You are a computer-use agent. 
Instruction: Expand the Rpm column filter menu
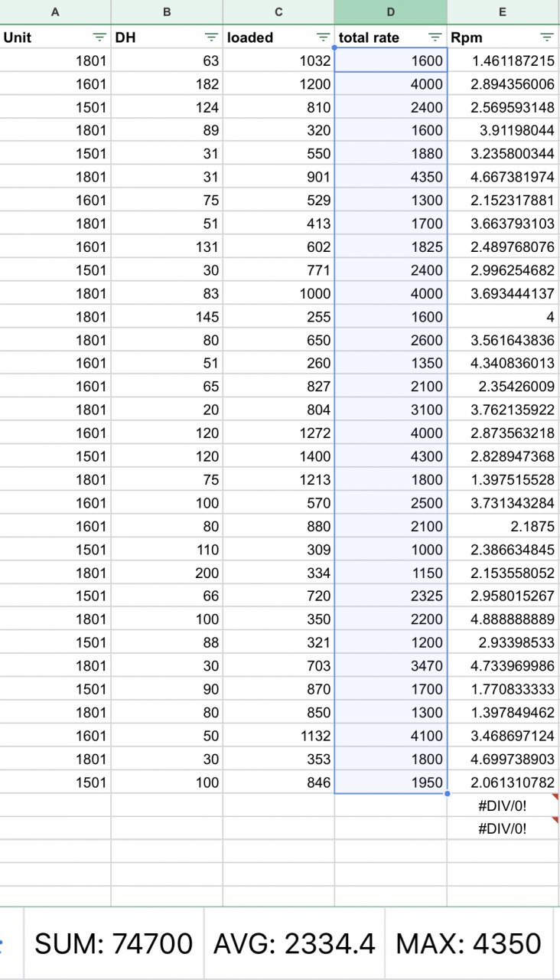pyautogui.click(x=546, y=37)
